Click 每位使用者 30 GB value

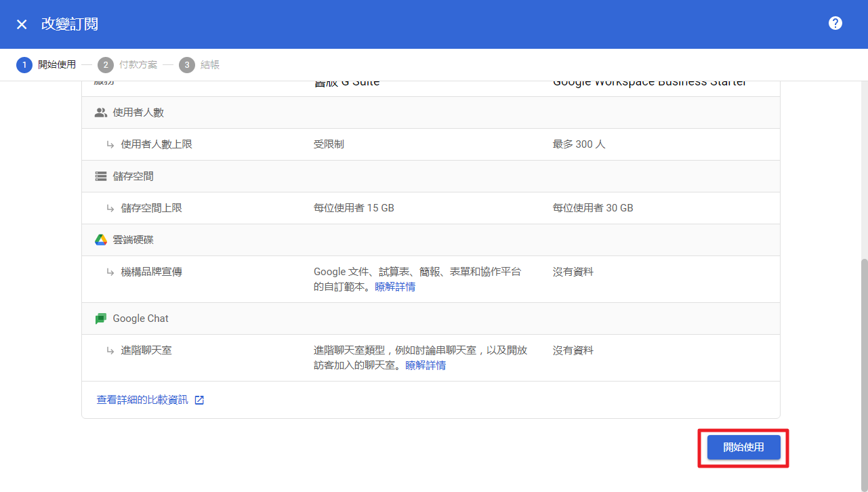coord(593,208)
